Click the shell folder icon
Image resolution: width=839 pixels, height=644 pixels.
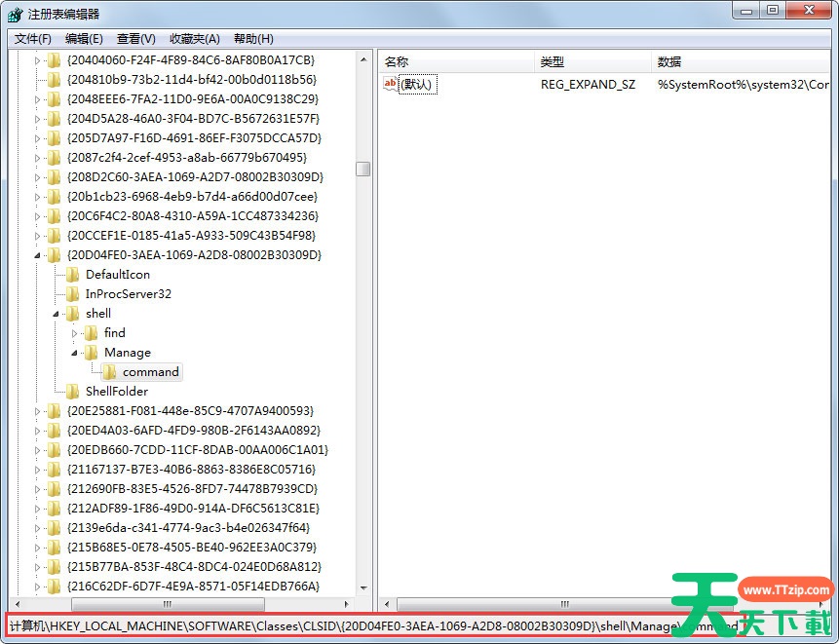coord(72,314)
